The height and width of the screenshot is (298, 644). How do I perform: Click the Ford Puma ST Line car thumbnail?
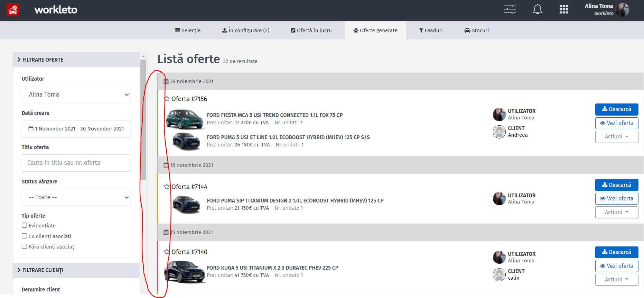pyautogui.click(x=186, y=141)
